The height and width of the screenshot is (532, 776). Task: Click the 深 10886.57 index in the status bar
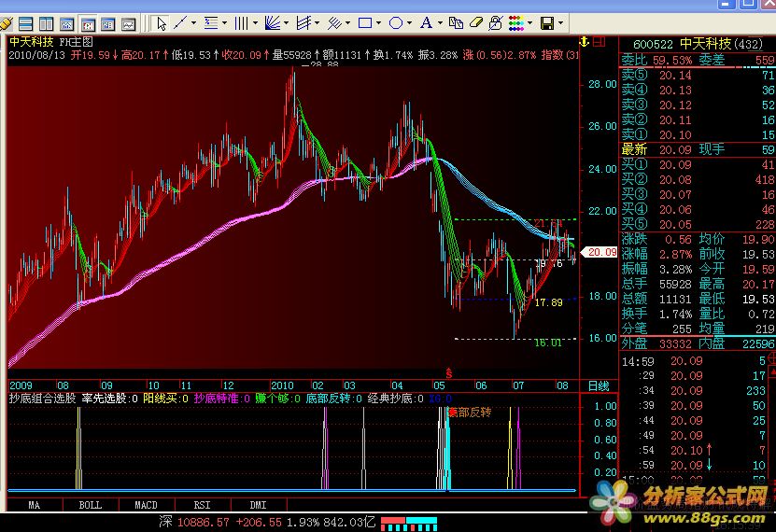point(194,522)
